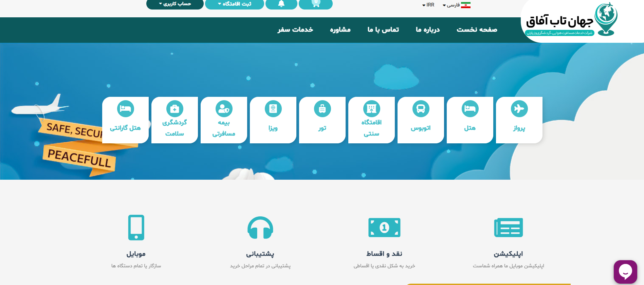Click the نقد و اقساط heading
The image size is (644, 285).
(x=384, y=254)
